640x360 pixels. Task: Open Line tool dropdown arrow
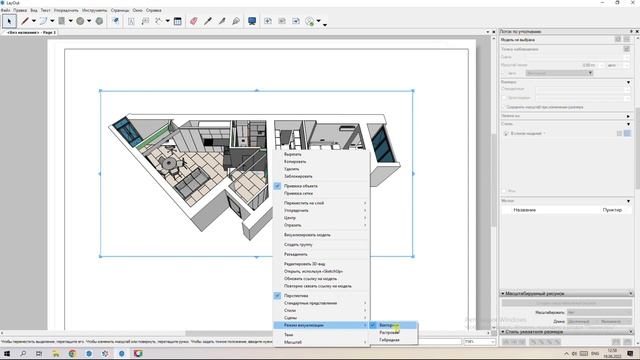(33, 21)
